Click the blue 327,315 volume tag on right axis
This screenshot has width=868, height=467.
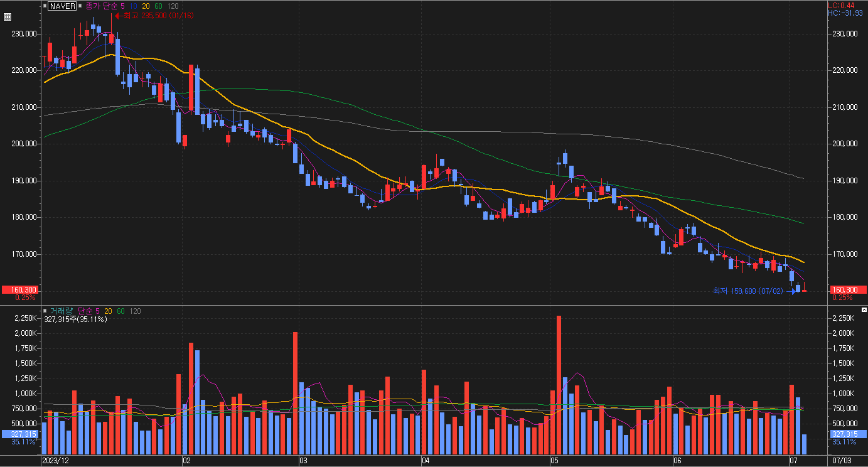(x=848, y=434)
